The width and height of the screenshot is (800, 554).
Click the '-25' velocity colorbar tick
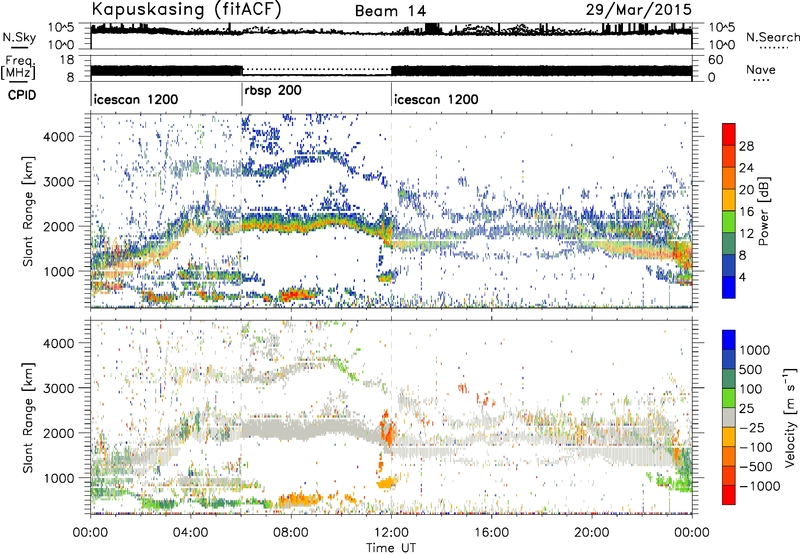pyautogui.click(x=752, y=427)
